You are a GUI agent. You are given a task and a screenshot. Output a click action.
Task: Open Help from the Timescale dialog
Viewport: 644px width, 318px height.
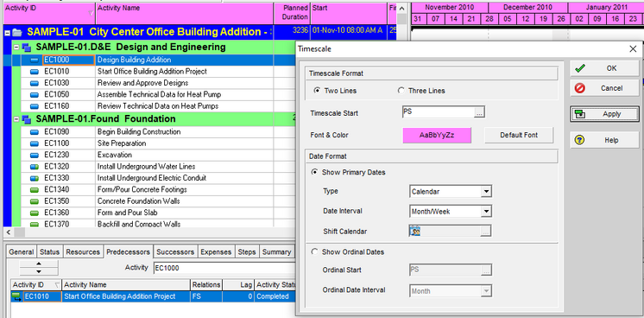coord(604,140)
